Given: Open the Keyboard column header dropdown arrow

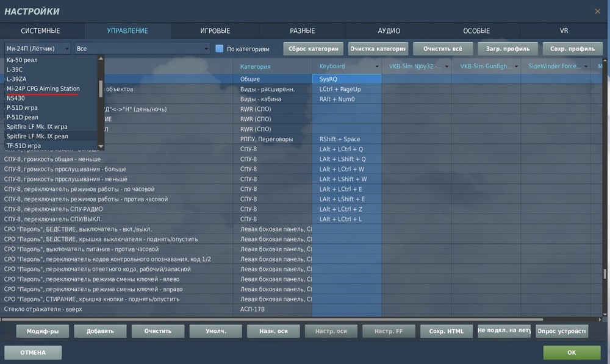Looking at the screenshot, I should (376, 66).
